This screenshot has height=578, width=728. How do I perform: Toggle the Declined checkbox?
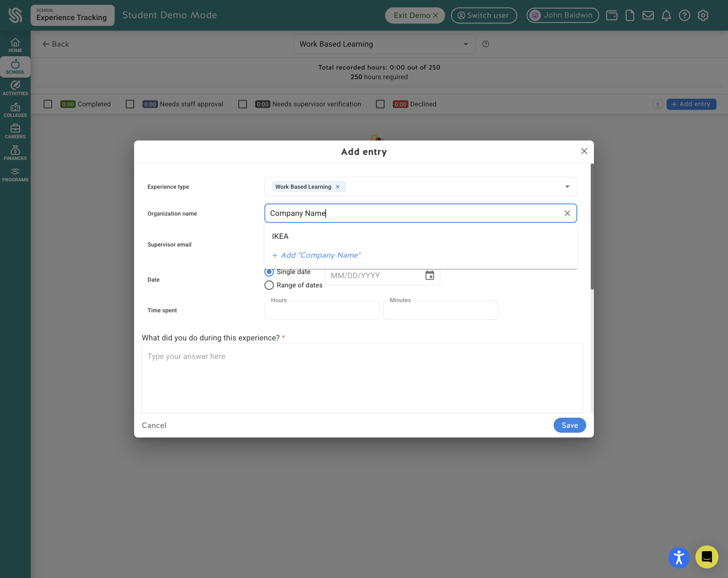click(x=380, y=104)
